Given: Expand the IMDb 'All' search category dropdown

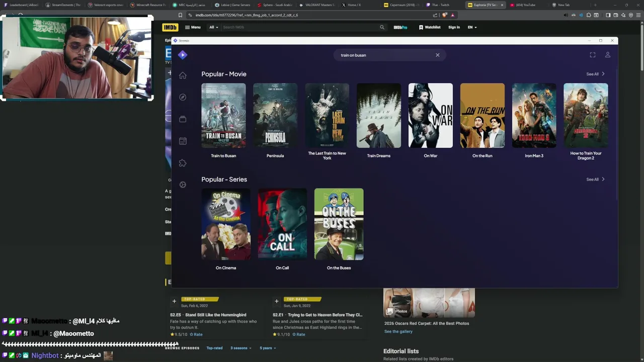Looking at the screenshot, I should tap(214, 27).
